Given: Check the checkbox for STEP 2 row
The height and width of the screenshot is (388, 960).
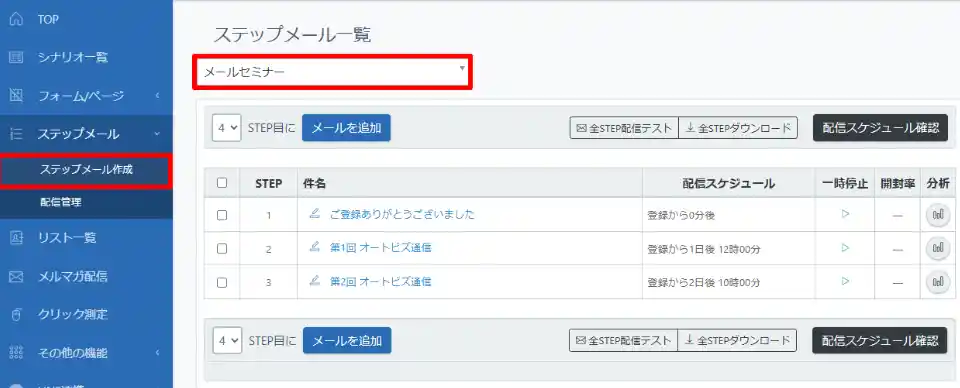Looking at the screenshot, I should click(222, 248).
